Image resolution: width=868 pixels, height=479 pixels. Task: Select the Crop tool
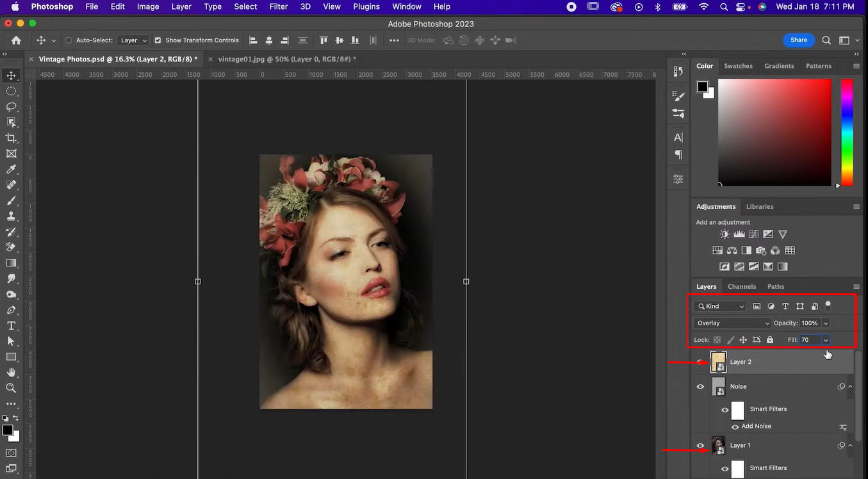(11, 138)
